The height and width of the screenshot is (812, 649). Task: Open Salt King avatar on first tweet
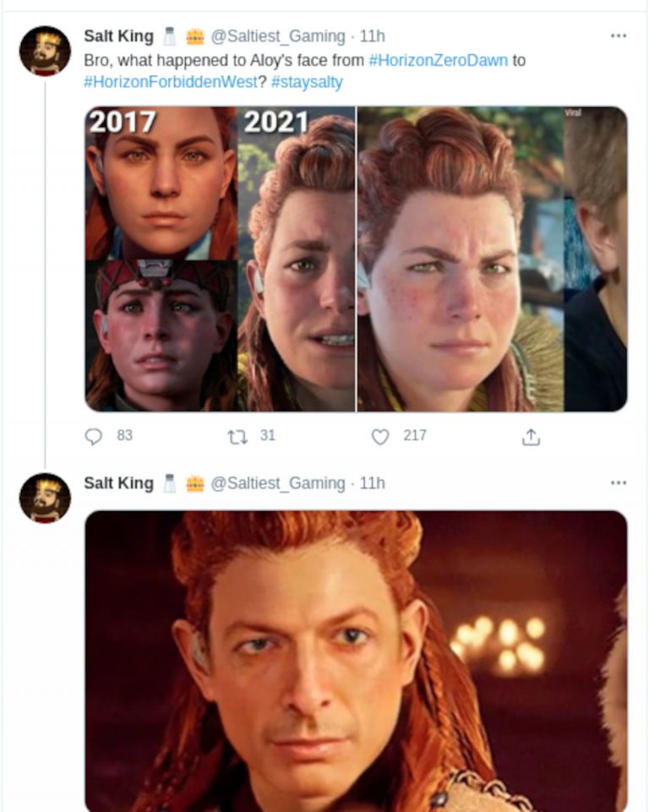point(45,51)
